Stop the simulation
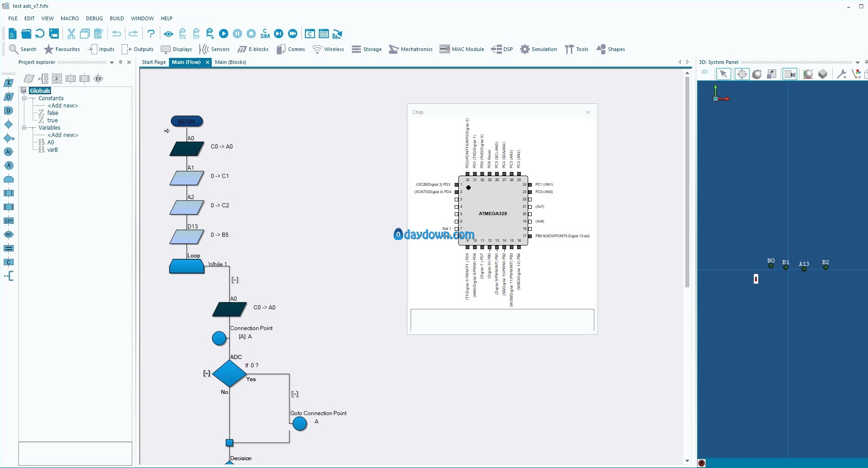The width and height of the screenshot is (868, 468). (251, 34)
